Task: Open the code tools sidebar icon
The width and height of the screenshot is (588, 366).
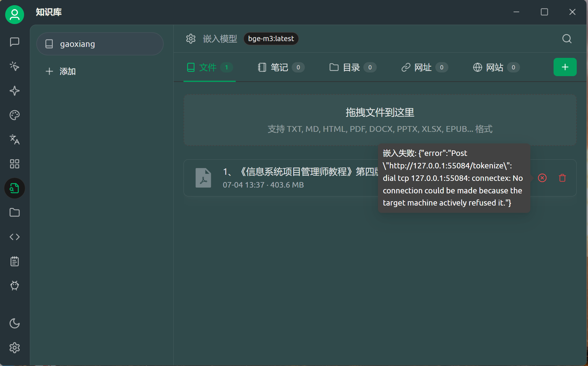Action: [x=15, y=237]
